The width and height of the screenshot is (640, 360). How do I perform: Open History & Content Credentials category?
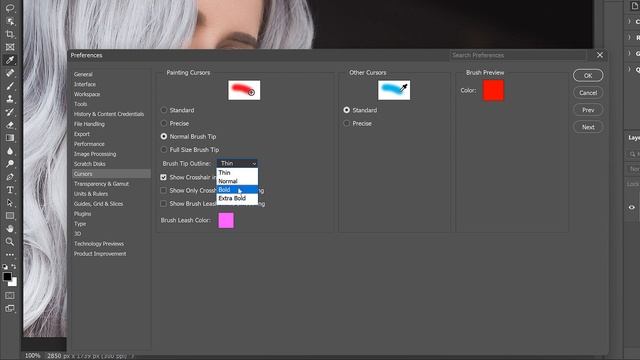(x=109, y=114)
